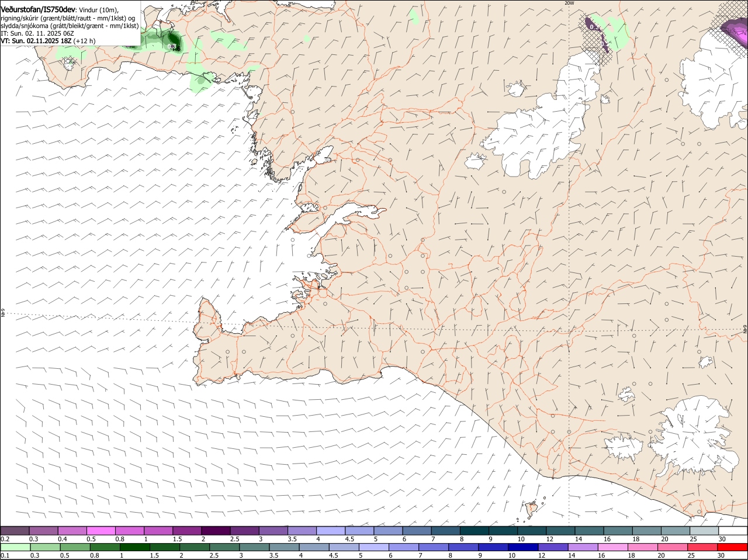748x560 pixels.
Task: Select the 'Vindur (10m),' title text
Action: (98, 10)
